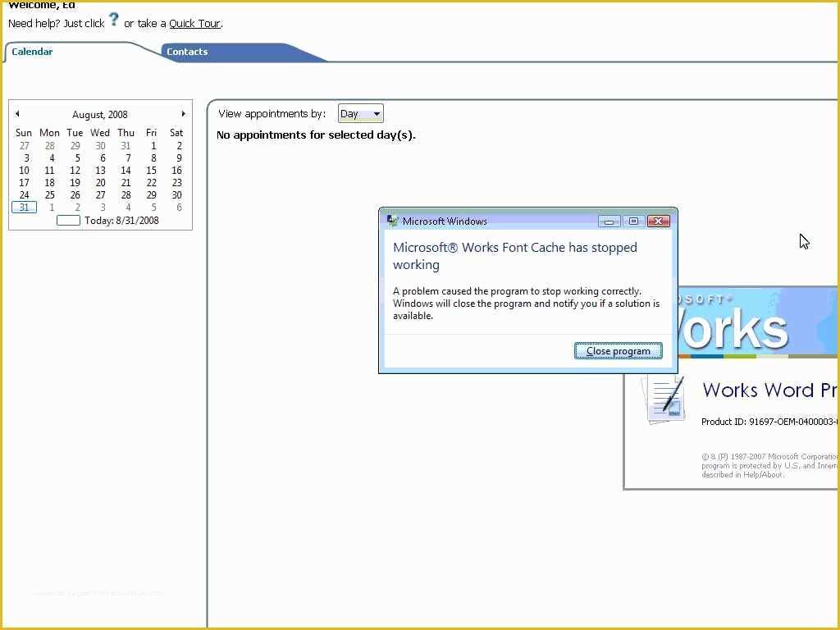Switch to the Calendar tab
Image resolution: width=840 pixels, height=630 pixels.
point(32,52)
